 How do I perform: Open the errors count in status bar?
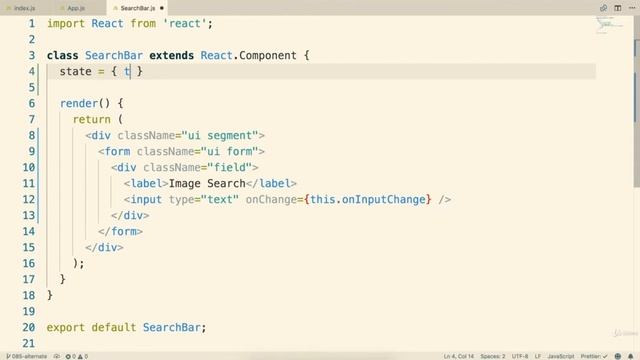[x=70, y=356]
